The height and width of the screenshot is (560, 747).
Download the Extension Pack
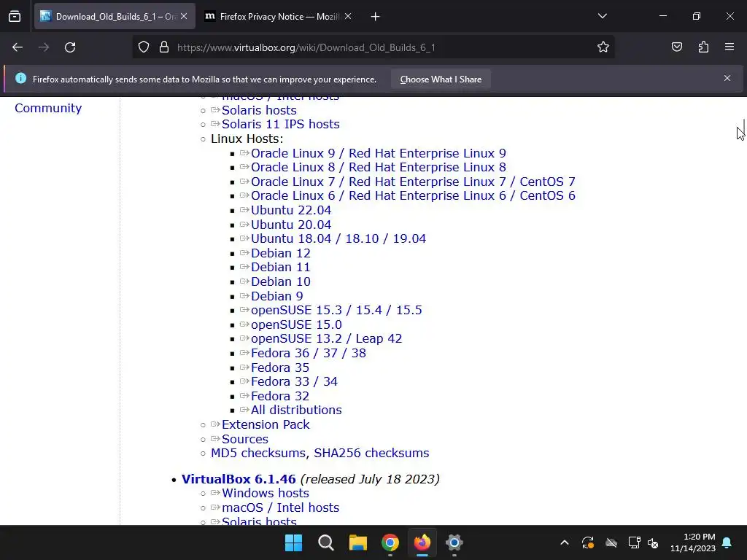266,425
